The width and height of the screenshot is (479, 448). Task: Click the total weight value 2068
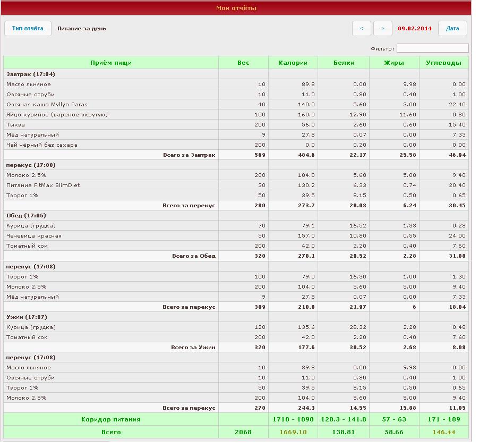pyautogui.click(x=243, y=433)
